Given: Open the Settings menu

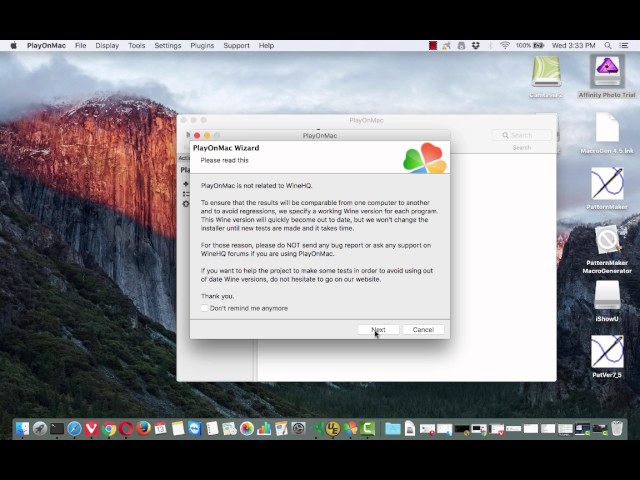Looking at the screenshot, I should coord(167,45).
